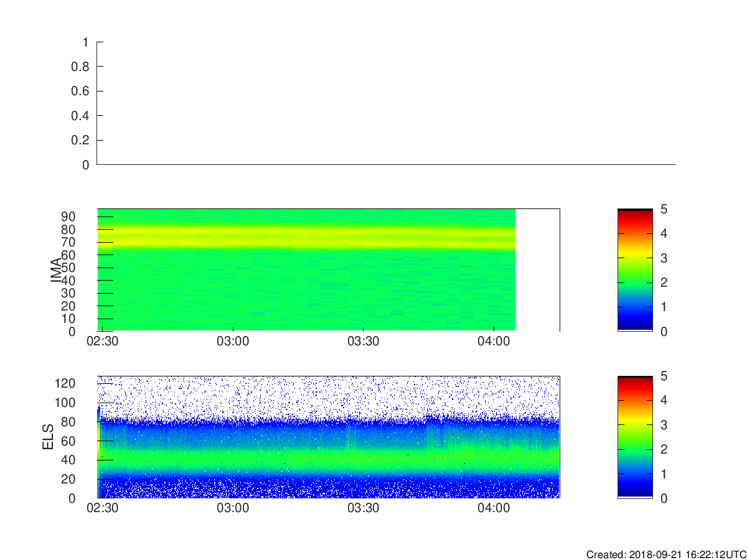Click the empty top plot area
This screenshot has height=560, width=747.
[x=386, y=103]
